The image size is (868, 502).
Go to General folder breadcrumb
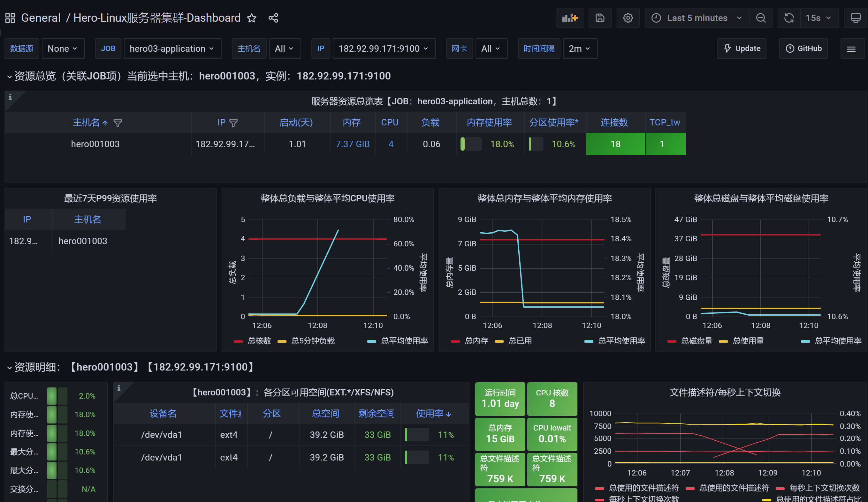pyautogui.click(x=41, y=18)
